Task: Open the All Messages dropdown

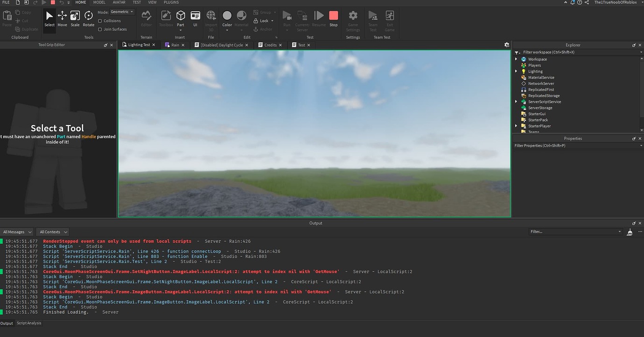Action: click(17, 232)
